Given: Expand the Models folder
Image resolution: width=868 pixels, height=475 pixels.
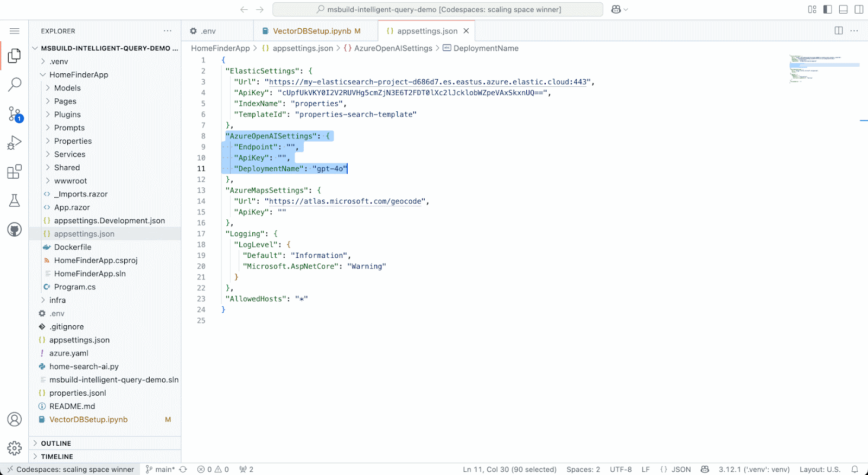Looking at the screenshot, I should click(67, 88).
